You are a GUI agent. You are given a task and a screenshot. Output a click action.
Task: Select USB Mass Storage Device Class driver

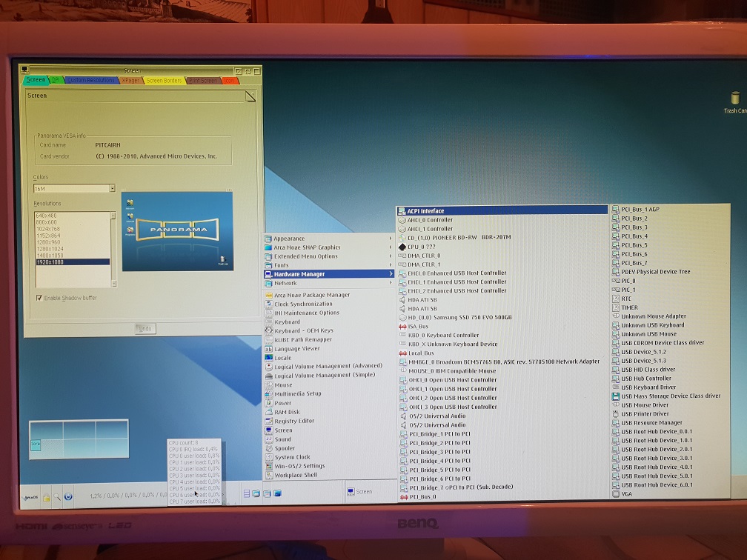click(x=670, y=396)
